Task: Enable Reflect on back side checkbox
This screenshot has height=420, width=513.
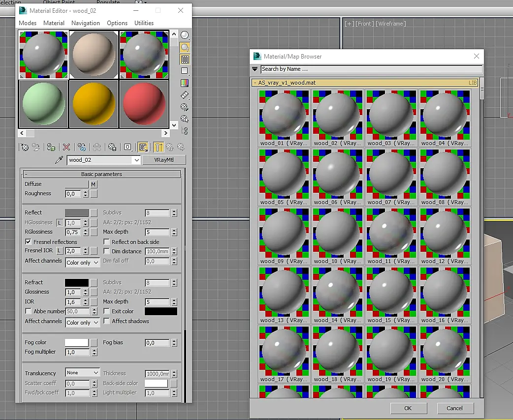Action: pos(106,242)
